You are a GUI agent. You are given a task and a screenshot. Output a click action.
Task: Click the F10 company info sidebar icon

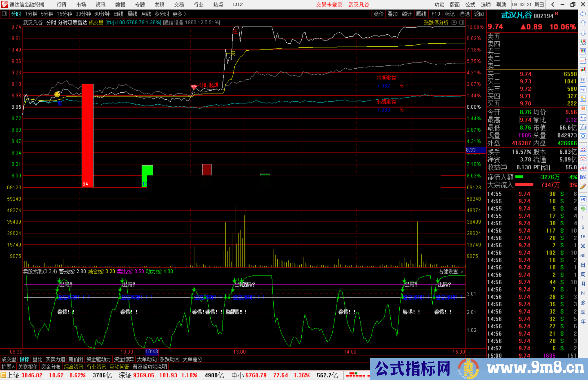point(583,89)
